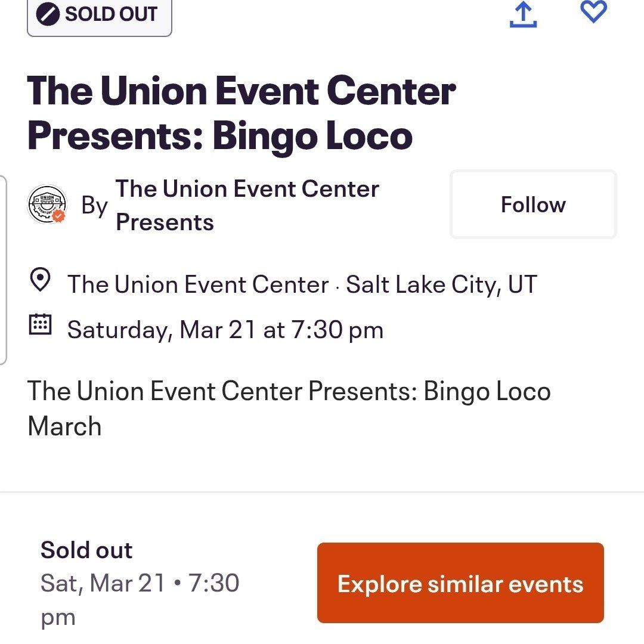Open the SOLD OUT status details
The width and height of the screenshot is (644, 644).
(x=99, y=14)
